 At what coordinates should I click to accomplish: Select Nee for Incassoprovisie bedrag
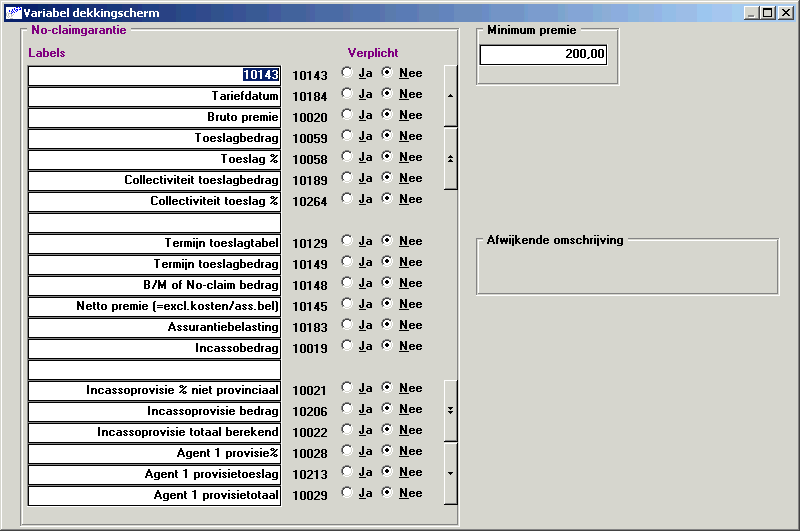387,409
